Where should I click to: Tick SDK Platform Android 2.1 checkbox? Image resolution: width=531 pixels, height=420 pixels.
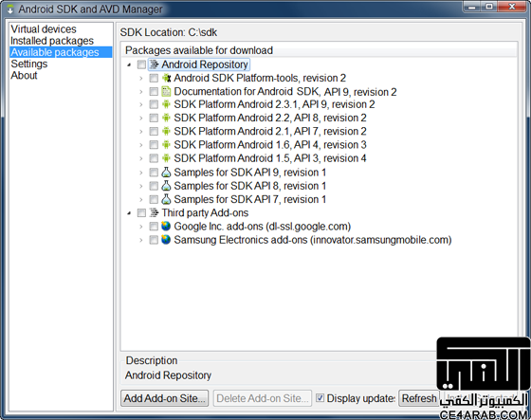coord(154,131)
